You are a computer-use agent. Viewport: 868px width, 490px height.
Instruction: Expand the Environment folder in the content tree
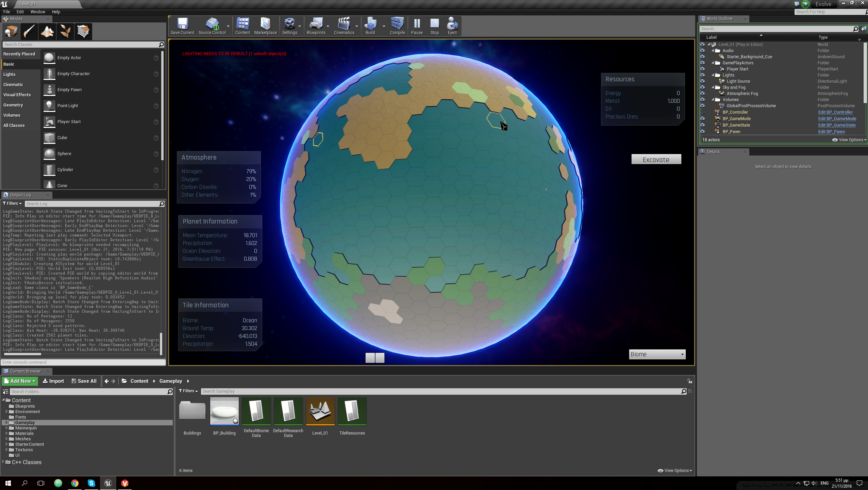tap(6, 412)
